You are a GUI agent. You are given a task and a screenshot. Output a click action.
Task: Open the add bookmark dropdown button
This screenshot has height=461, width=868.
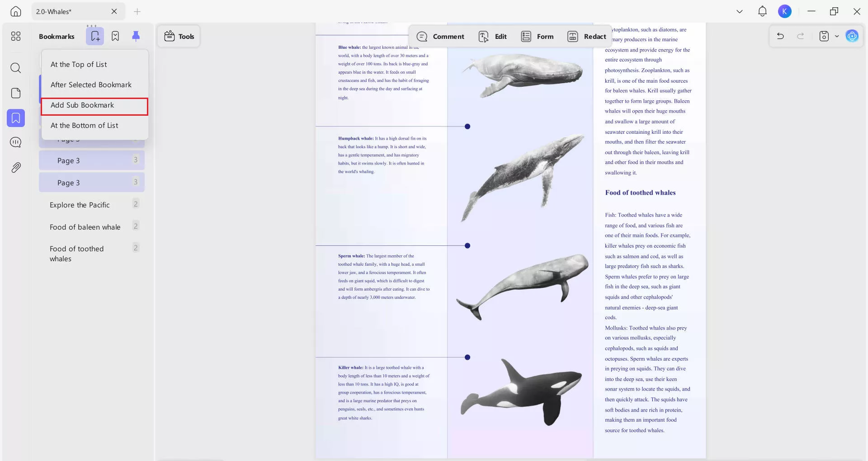[95, 36]
